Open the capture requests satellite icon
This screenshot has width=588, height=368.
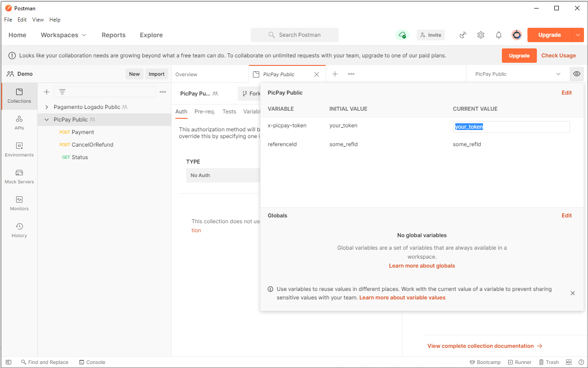[463, 35]
